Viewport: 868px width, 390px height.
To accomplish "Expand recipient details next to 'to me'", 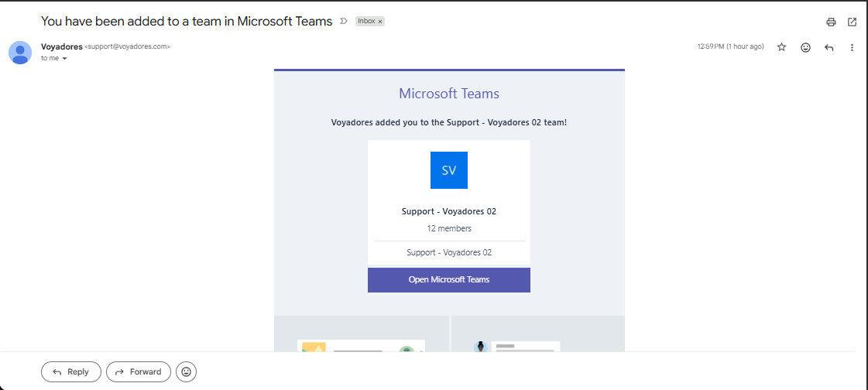I will click(x=65, y=59).
